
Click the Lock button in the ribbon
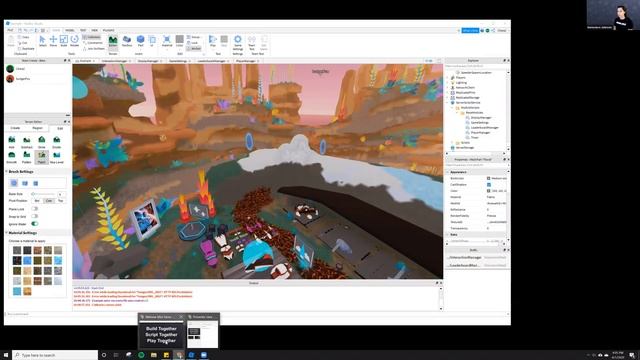click(193, 43)
